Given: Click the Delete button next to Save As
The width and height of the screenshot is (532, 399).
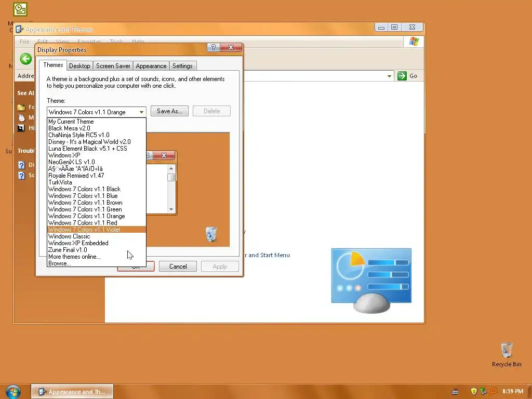Looking at the screenshot, I should (212, 111).
